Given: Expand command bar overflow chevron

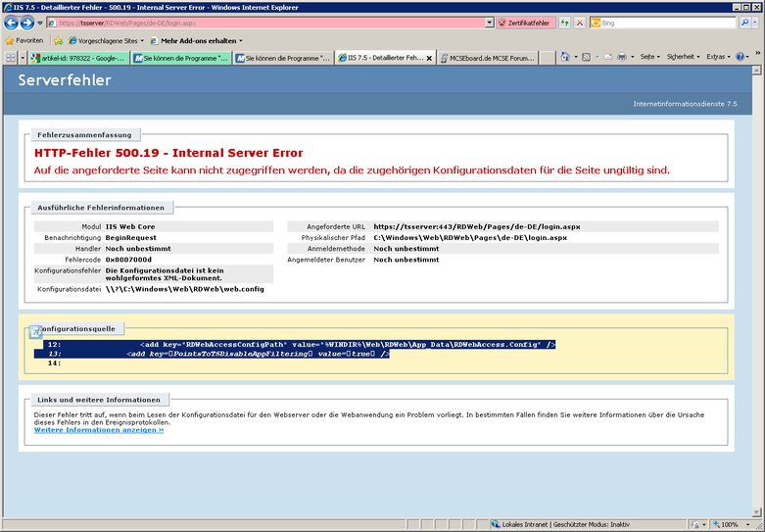Looking at the screenshot, I should point(758,53).
